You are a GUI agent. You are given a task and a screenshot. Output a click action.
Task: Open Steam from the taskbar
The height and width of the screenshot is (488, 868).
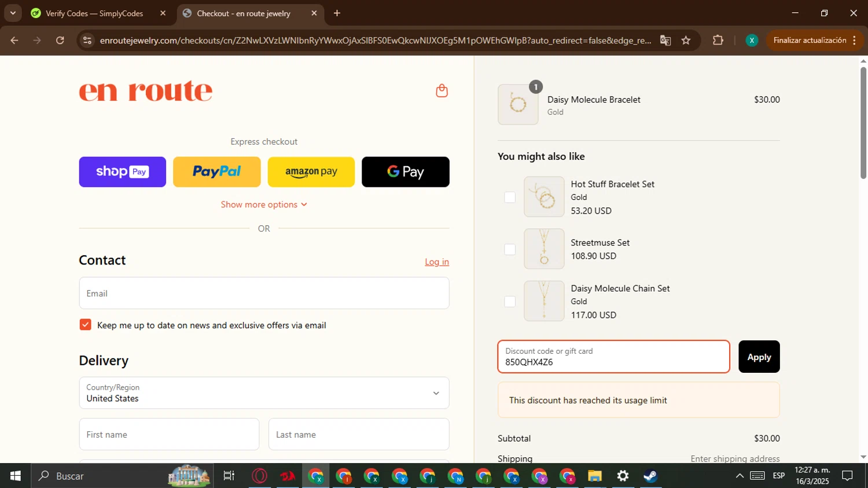(x=650, y=476)
